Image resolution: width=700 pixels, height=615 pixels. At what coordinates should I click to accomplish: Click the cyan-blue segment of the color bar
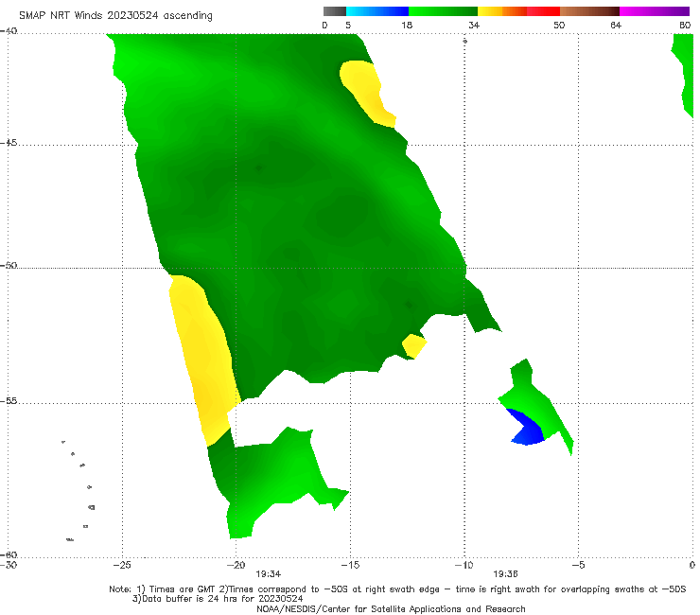click(377, 11)
